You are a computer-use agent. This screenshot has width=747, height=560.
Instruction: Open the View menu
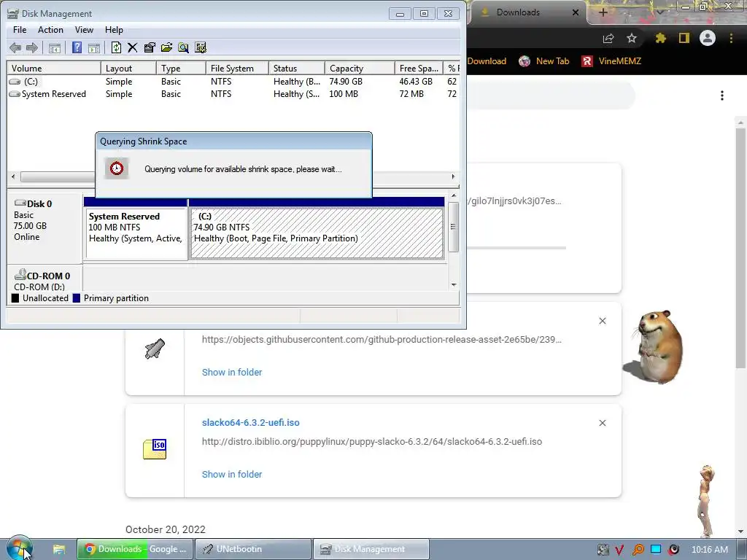(84, 29)
